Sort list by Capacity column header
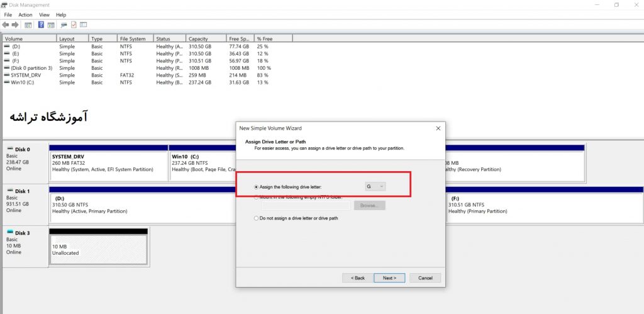644x314 pixels. 206,38
